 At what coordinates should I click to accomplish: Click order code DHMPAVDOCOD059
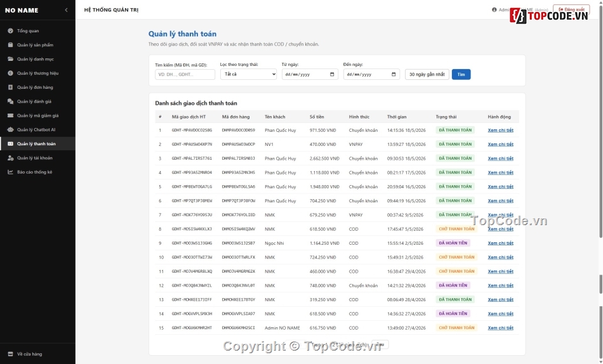click(x=239, y=130)
